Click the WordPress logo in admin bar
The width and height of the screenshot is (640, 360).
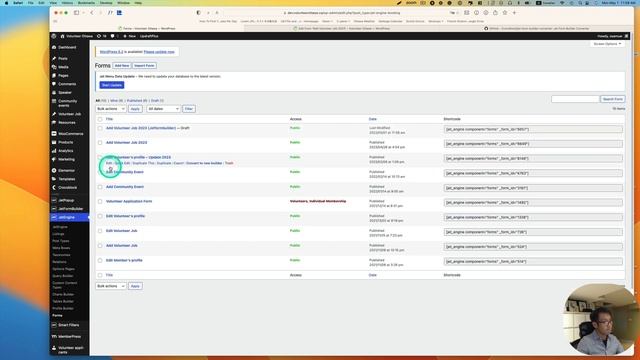(x=54, y=36)
